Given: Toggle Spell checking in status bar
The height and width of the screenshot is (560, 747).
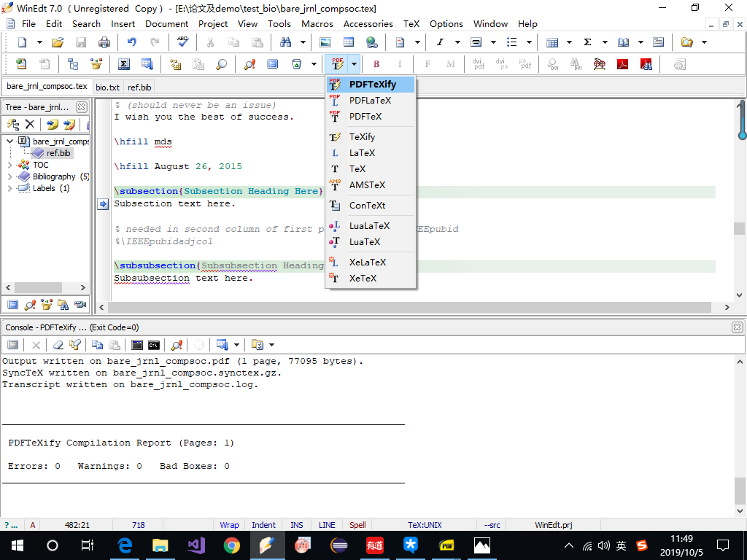Looking at the screenshot, I should (x=357, y=525).
